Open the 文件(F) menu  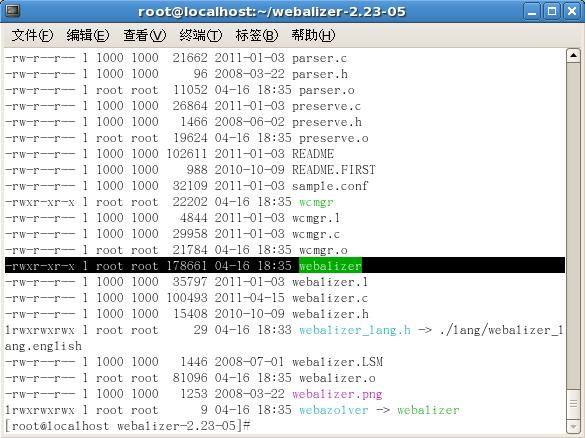[x=32, y=35]
